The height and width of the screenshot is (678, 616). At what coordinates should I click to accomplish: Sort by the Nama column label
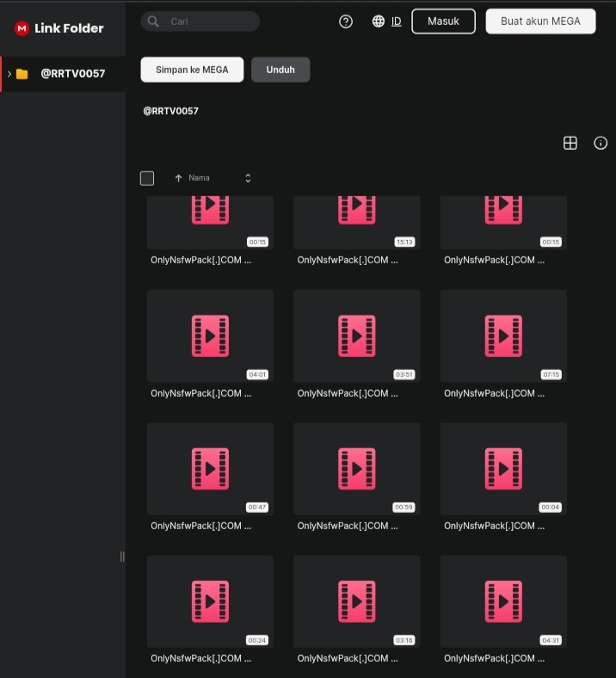point(199,178)
